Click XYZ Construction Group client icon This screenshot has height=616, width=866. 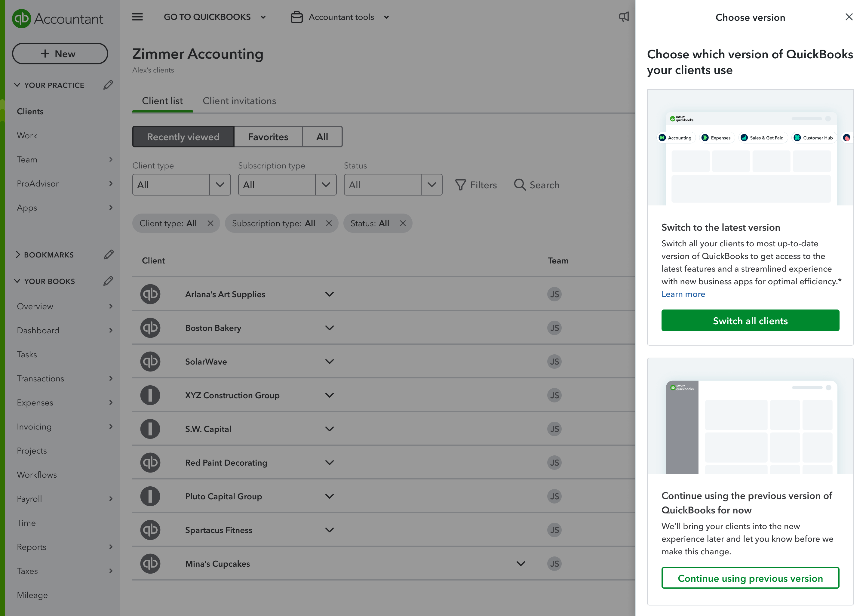pos(150,395)
